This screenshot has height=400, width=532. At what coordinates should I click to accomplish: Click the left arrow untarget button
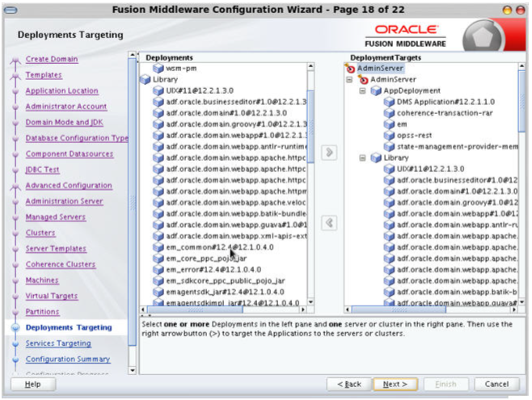pyautogui.click(x=329, y=223)
